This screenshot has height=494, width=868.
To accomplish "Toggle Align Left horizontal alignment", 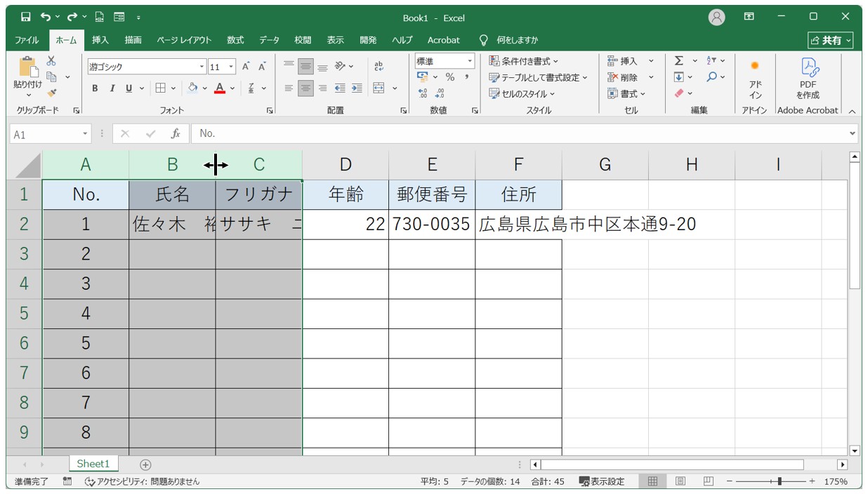I will click(289, 88).
